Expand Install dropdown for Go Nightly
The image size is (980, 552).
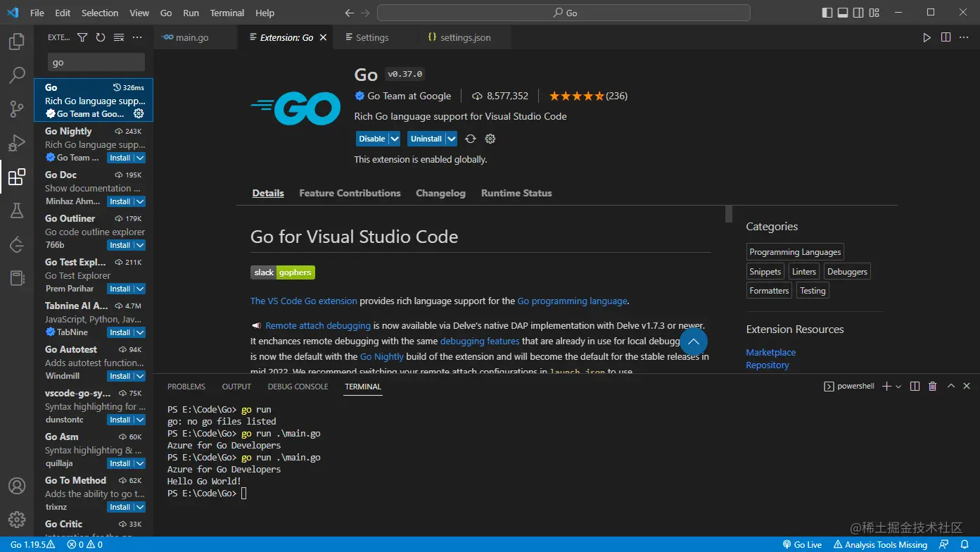pyautogui.click(x=140, y=158)
